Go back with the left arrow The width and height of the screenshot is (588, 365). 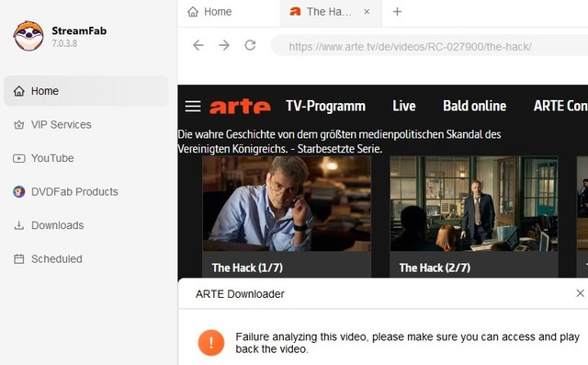pyautogui.click(x=198, y=45)
